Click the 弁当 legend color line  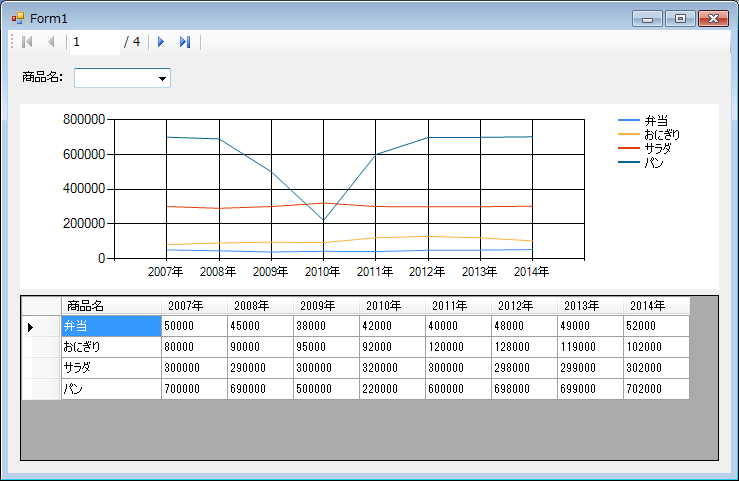pyautogui.click(x=629, y=120)
